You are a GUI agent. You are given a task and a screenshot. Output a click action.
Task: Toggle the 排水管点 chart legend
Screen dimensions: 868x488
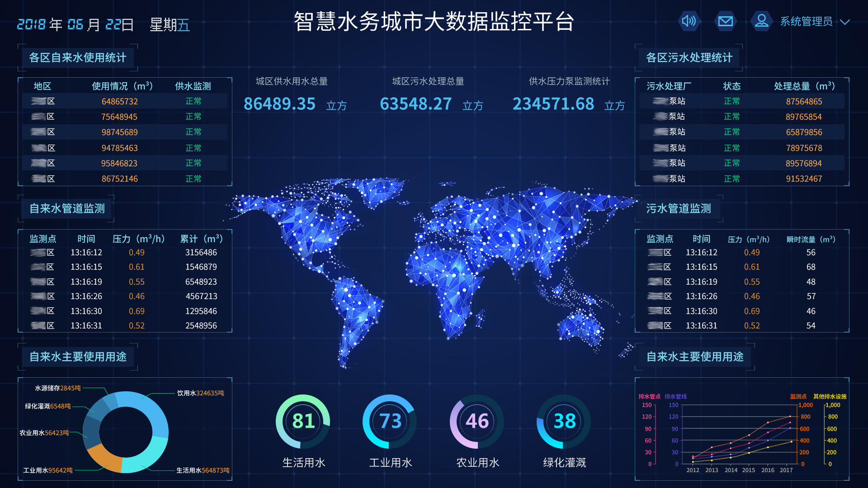(649, 396)
